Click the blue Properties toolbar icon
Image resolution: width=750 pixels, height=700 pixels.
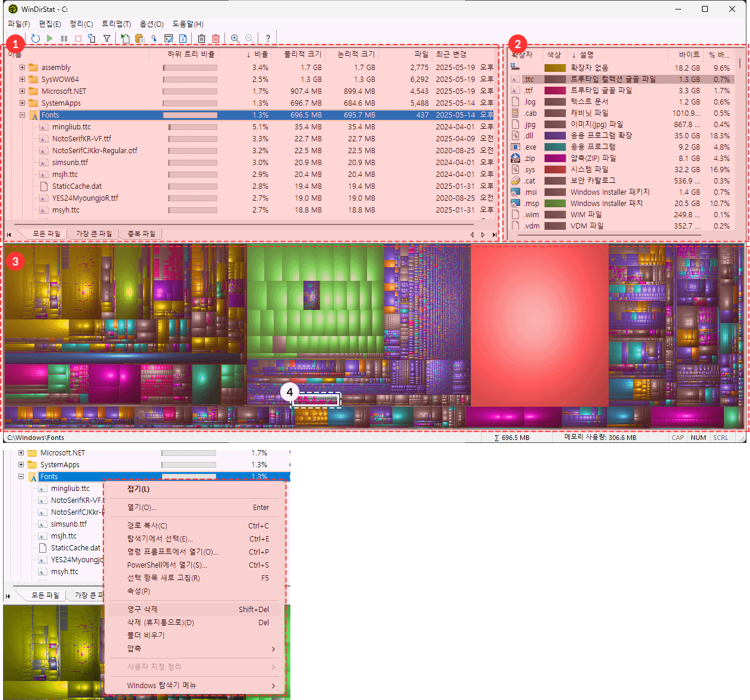tap(183, 39)
